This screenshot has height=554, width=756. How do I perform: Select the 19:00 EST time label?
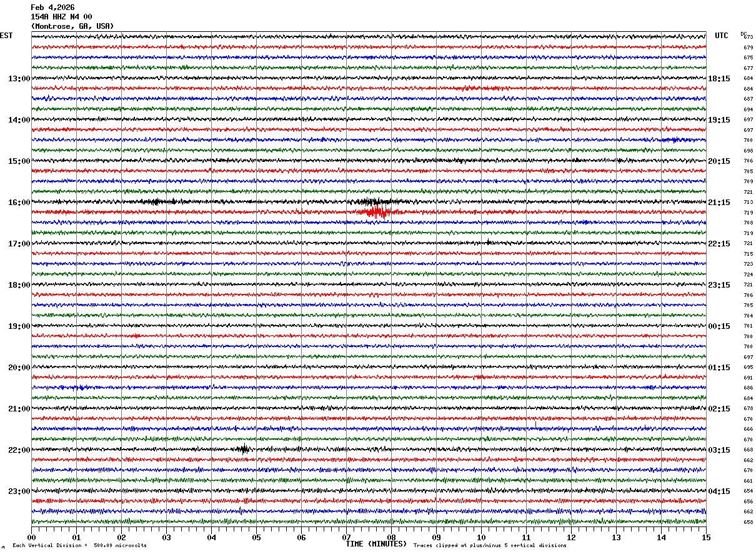(19, 326)
